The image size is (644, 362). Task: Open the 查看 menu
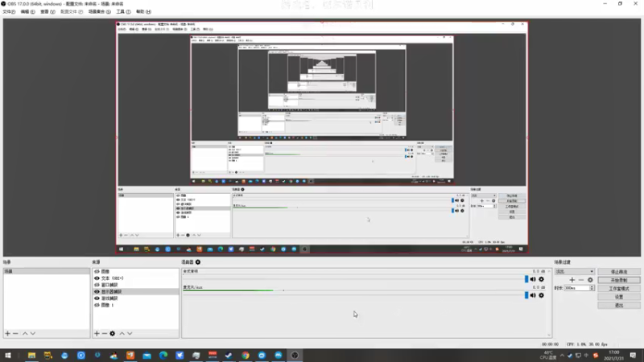tap(47, 11)
